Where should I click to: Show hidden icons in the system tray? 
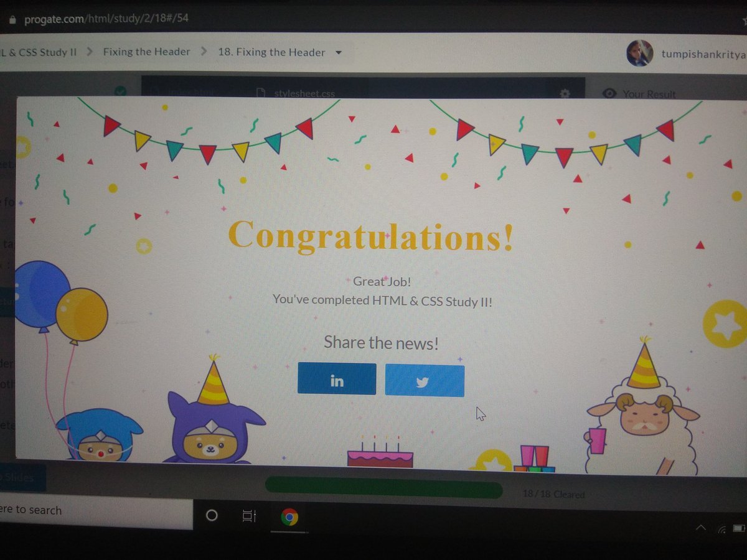tap(701, 528)
